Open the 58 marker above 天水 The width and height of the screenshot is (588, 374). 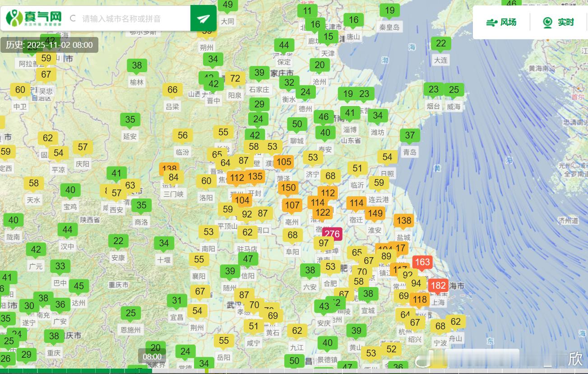(x=33, y=184)
